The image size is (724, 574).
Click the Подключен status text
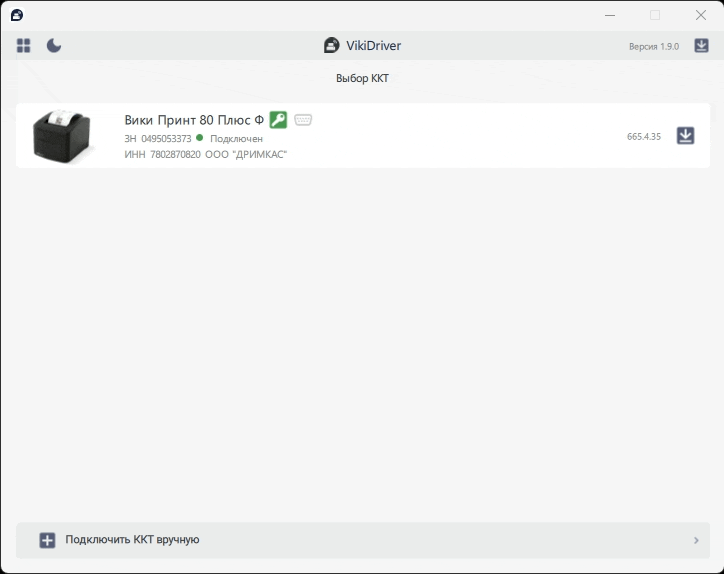tap(236, 139)
